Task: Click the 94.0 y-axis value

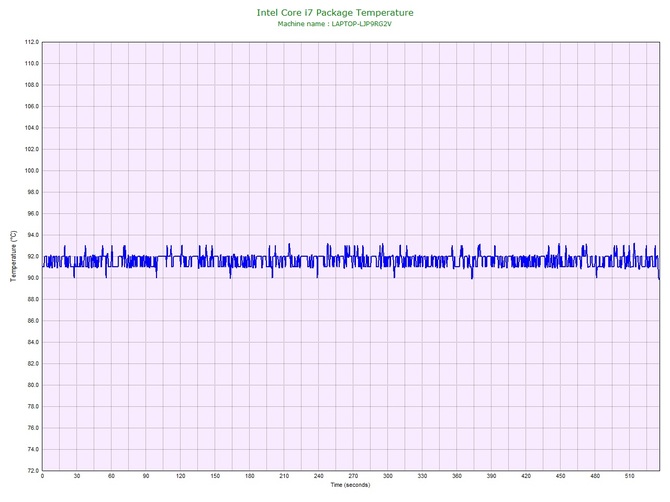Action: tap(33, 235)
